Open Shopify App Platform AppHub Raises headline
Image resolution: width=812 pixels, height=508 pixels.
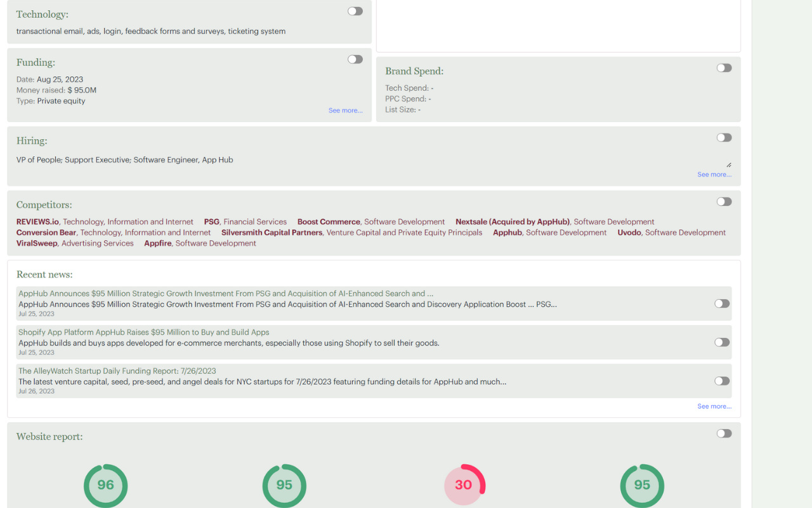(144, 332)
